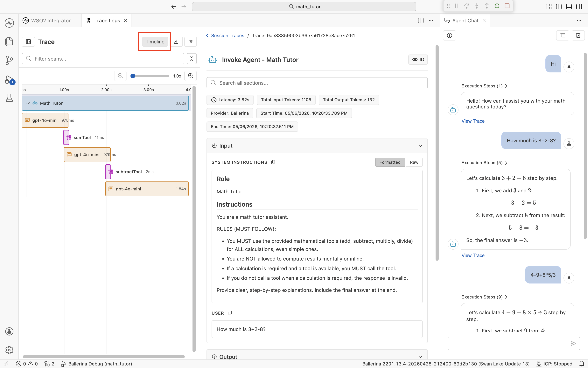Select the Formatted view
The width and height of the screenshot is (588, 368).
[x=390, y=162]
